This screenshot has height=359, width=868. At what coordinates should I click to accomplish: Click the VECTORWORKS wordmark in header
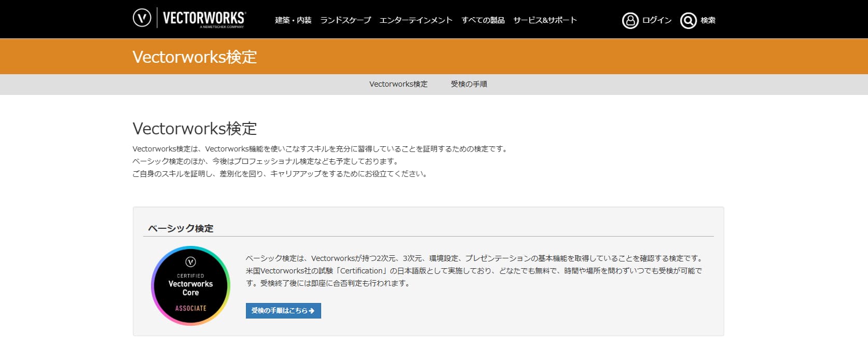pos(204,19)
